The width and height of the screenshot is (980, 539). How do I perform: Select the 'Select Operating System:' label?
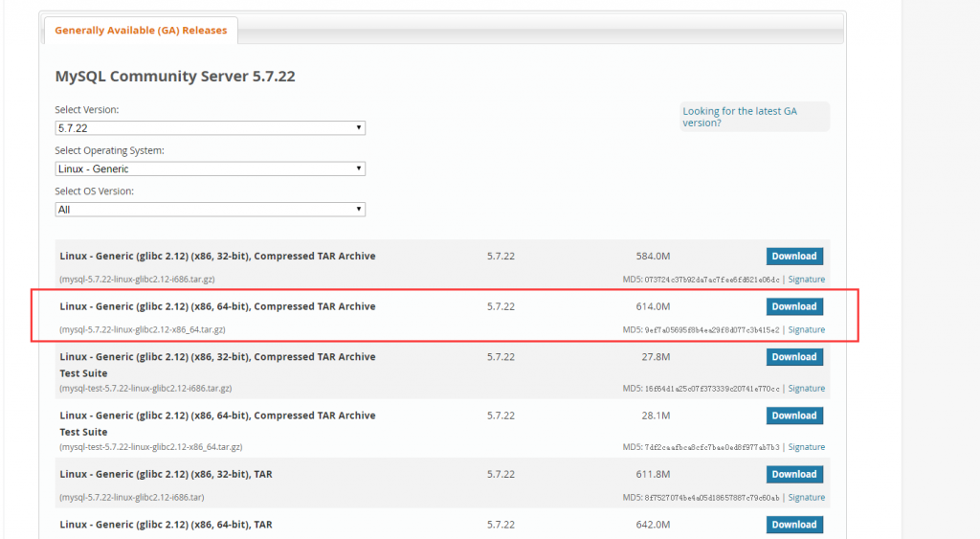click(x=109, y=150)
